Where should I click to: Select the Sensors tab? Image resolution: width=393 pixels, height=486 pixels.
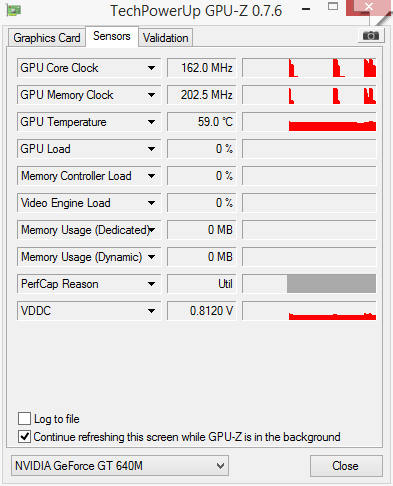tap(112, 36)
